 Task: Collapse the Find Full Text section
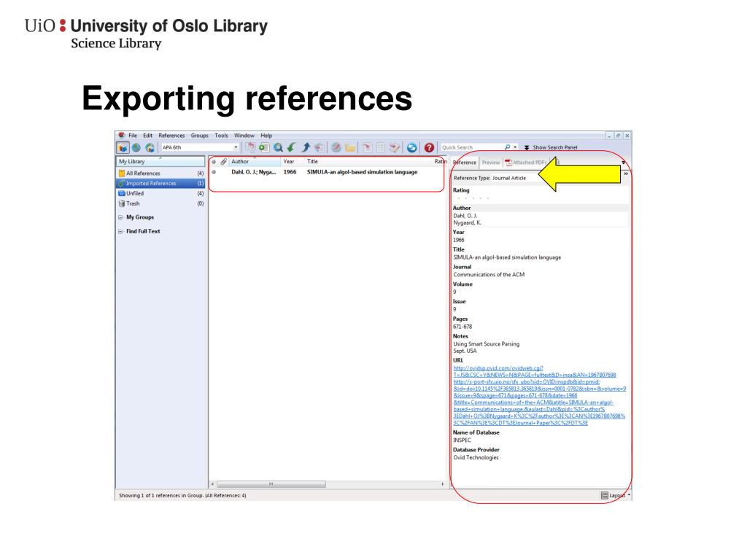coord(120,231)
